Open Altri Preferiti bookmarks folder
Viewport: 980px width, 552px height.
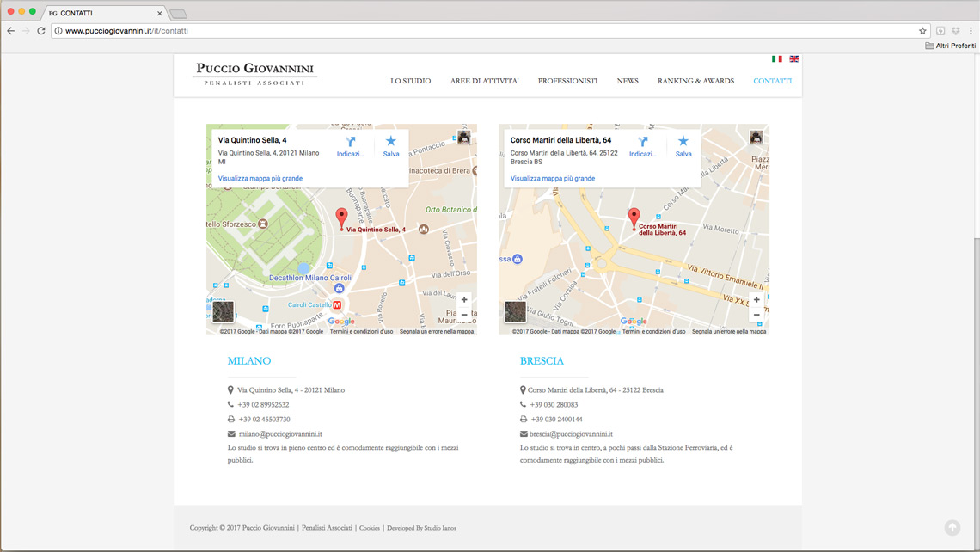950,46
